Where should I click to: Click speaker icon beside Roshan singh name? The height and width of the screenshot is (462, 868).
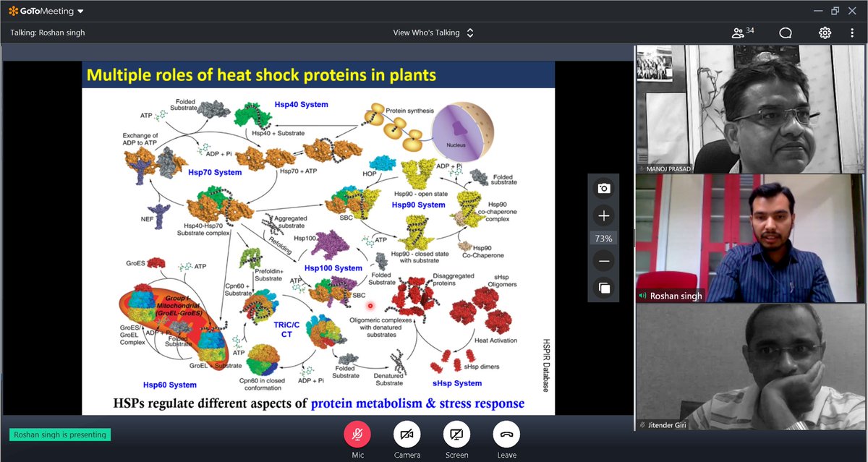coord(642,296)
